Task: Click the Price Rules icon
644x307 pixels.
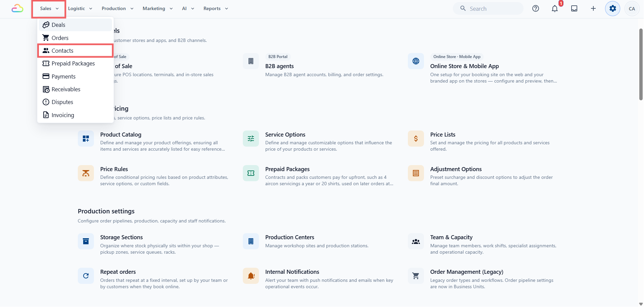Action: [86, 173]
